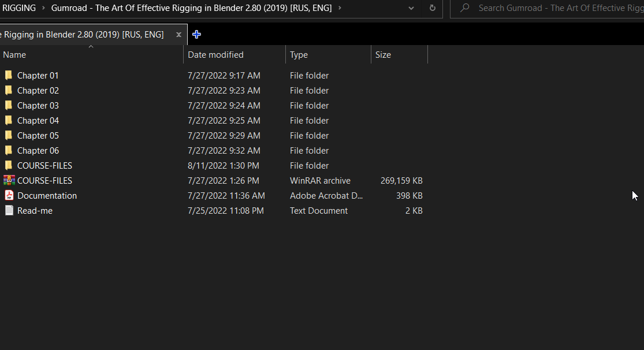The width and height of the screenshot is (644, 350).
Task: Open the COURSE-FILES WinRAR archive
Action: 45,180
